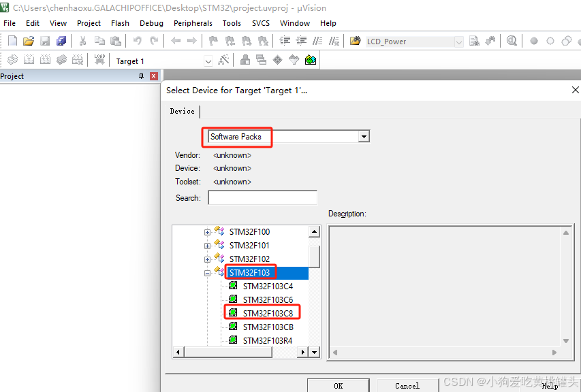Image resolution: width=581 pixels, height=392 pixels.
Task: Expand the STM32F102 tree node
Action: pos(207,259)
